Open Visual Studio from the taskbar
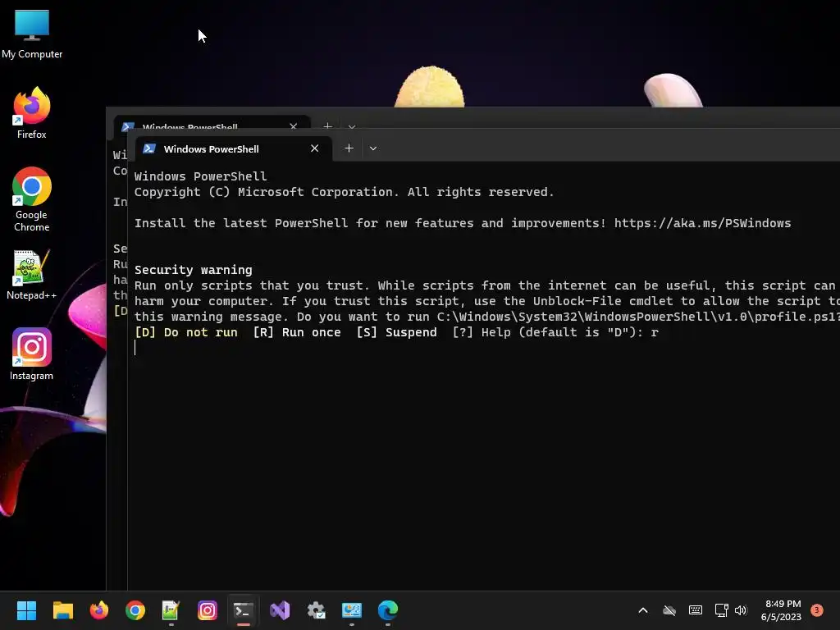840x630 pixels. [x=280, y=610]
